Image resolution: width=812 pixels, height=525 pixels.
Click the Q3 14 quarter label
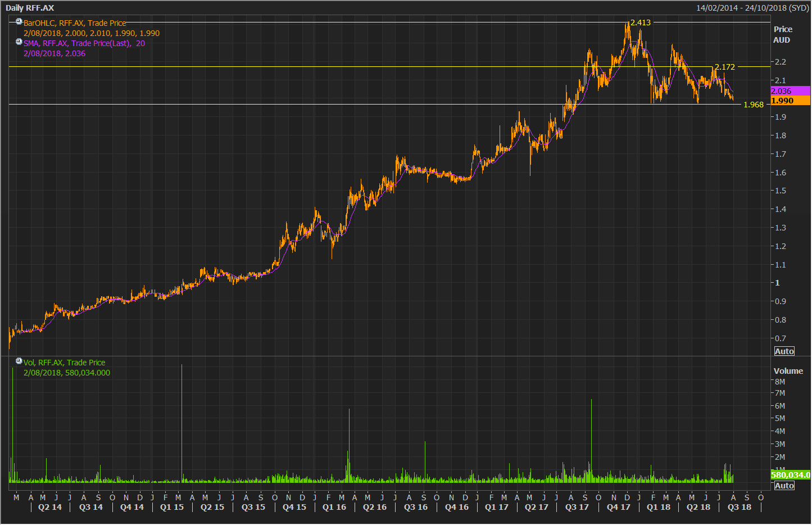click(x=91, y=507)
